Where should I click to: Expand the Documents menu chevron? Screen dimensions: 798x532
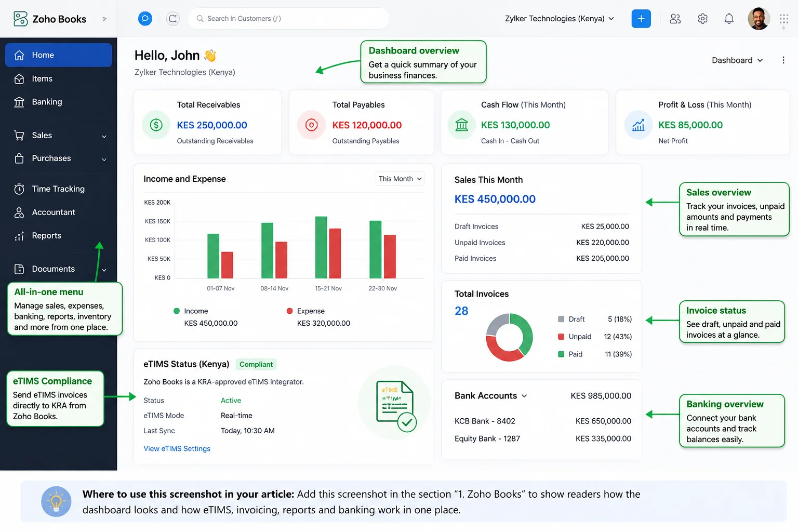(x=104, y=270)
